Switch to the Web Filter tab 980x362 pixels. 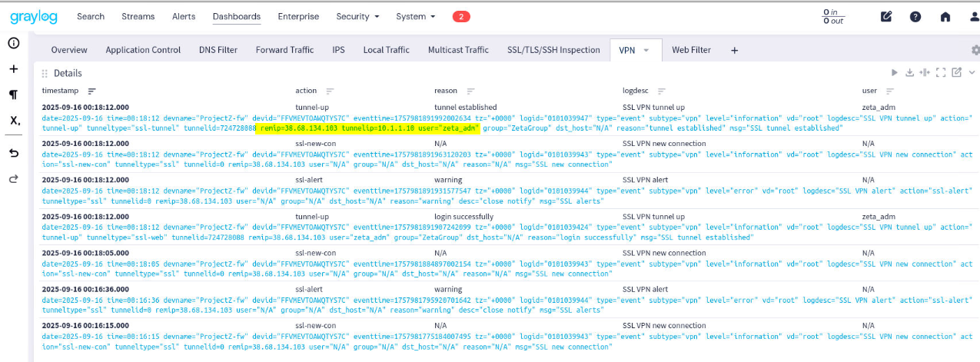click(x=691, y=50)
